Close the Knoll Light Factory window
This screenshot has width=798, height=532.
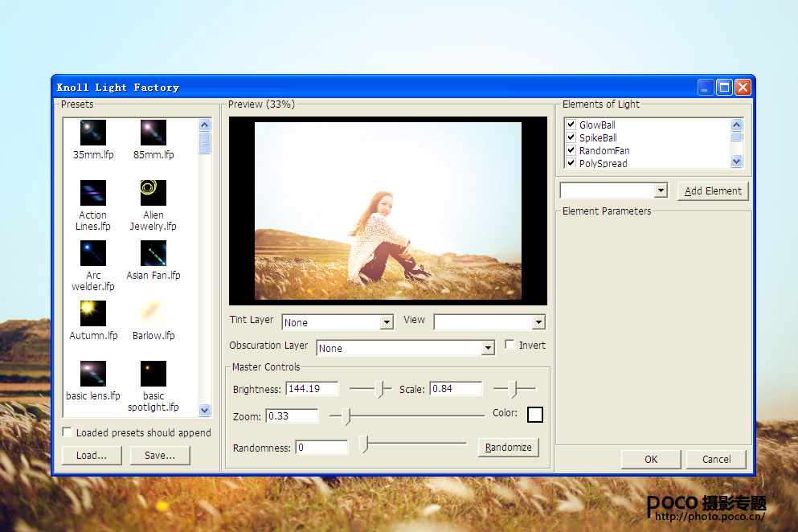(743, 88)
